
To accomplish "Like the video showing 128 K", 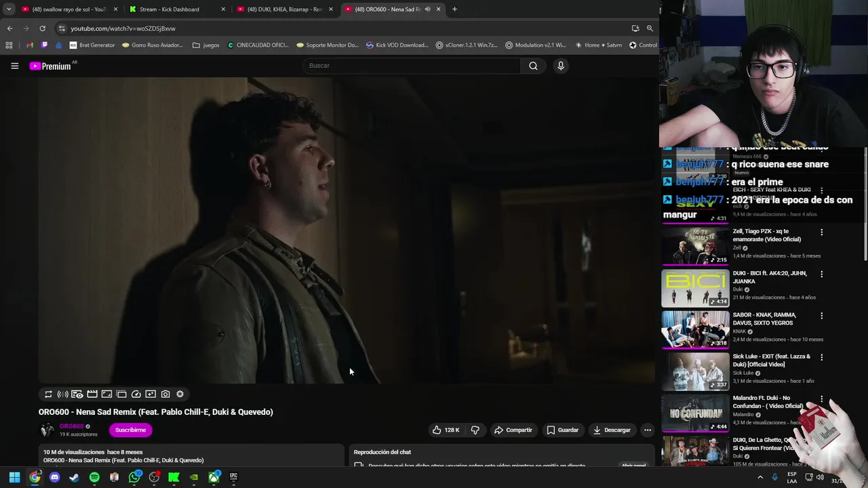I will pos(446,430).
